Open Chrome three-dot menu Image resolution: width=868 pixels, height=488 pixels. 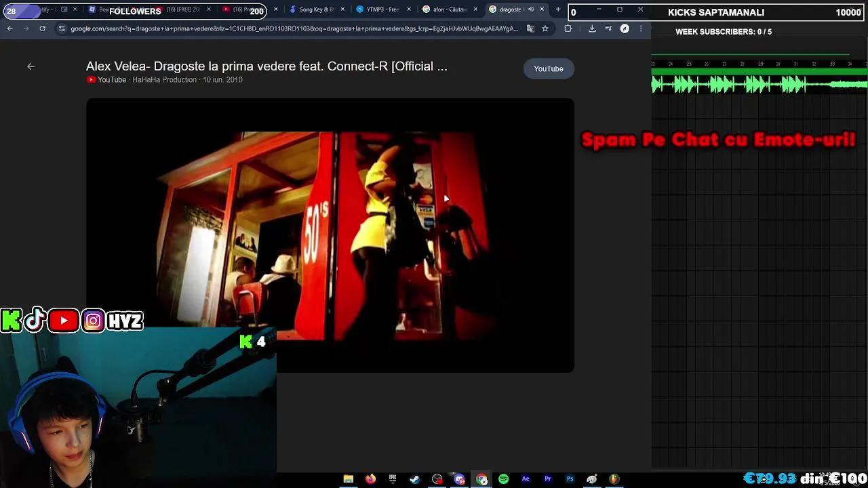coord(641,28)
